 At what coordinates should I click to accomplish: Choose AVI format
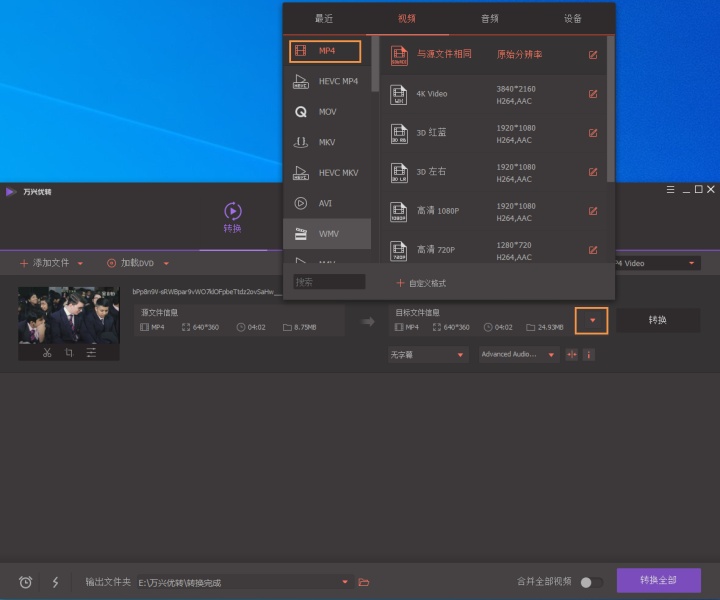point(327,203)
